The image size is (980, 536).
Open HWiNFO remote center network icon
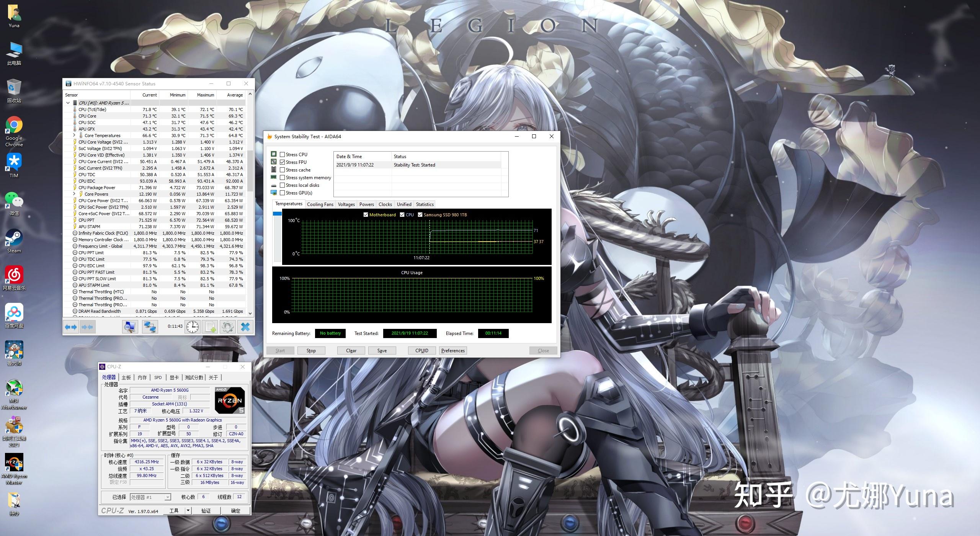(150, 327)
